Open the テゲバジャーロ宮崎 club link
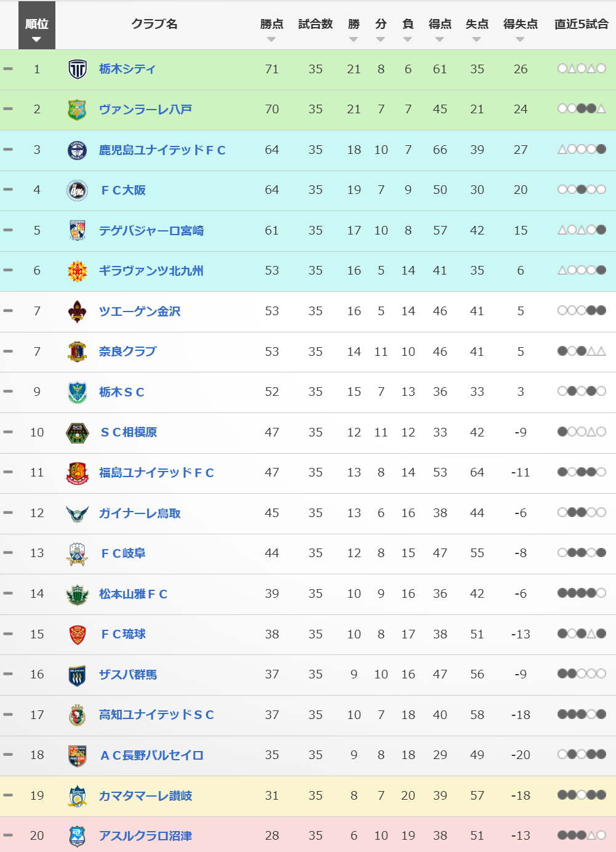Image resolution: width=616 pixels, height=852 pixels. point(151,231)
